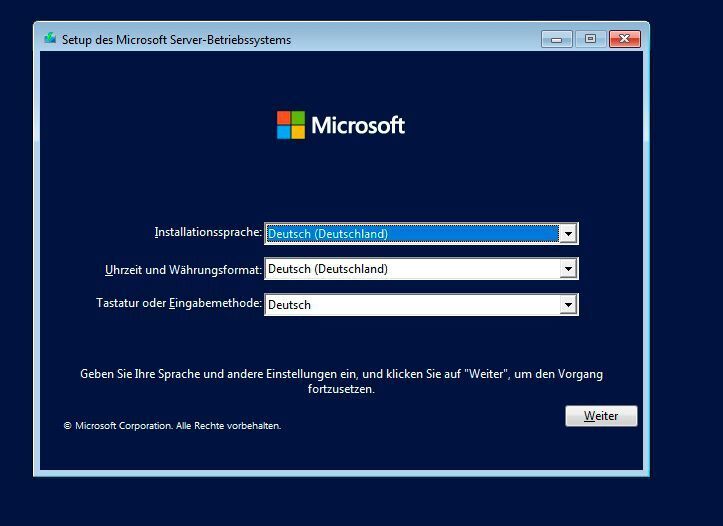Click the Uhrzeit und Währungsformat label
723x526 pixels.
click(x=183, y=270)
